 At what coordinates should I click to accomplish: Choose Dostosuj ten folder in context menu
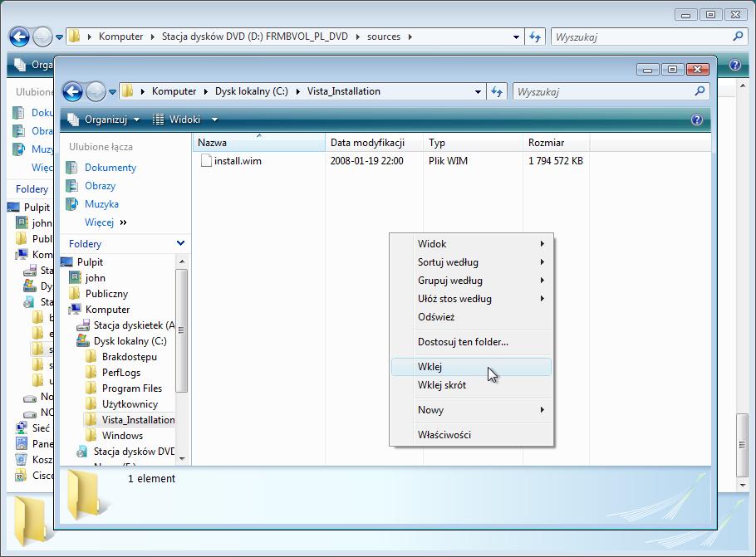472,342
